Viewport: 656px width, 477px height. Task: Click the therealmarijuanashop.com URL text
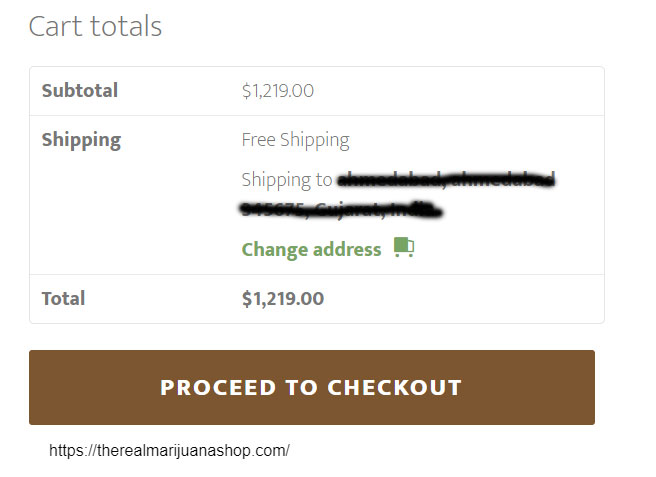tap(169, 451)
